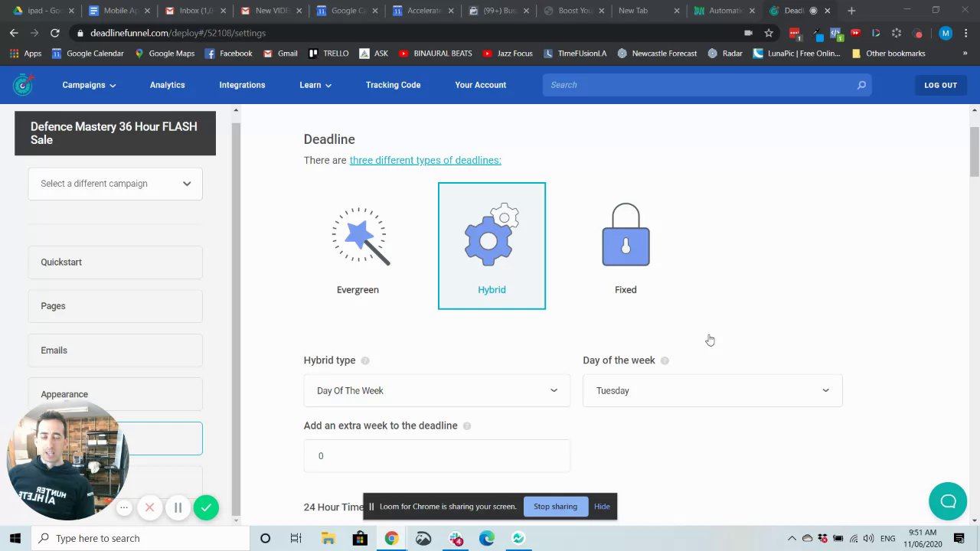Open the Emails section
Viewport: 980px width, 551px height.
coord(116,350)
